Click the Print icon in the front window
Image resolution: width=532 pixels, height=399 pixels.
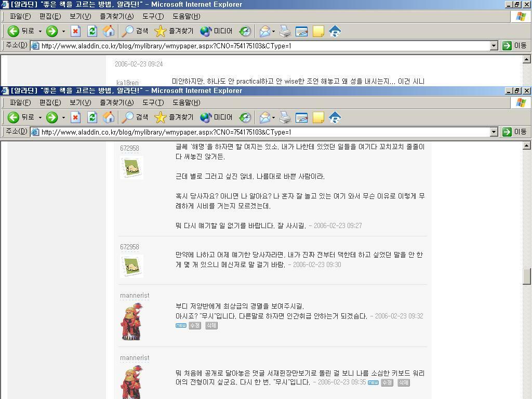click(285, 117)
